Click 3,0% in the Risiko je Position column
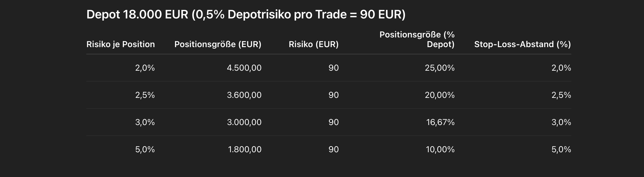Image resolution: width=644 pixels, height=177 pixels. click(x=145, y=122)
